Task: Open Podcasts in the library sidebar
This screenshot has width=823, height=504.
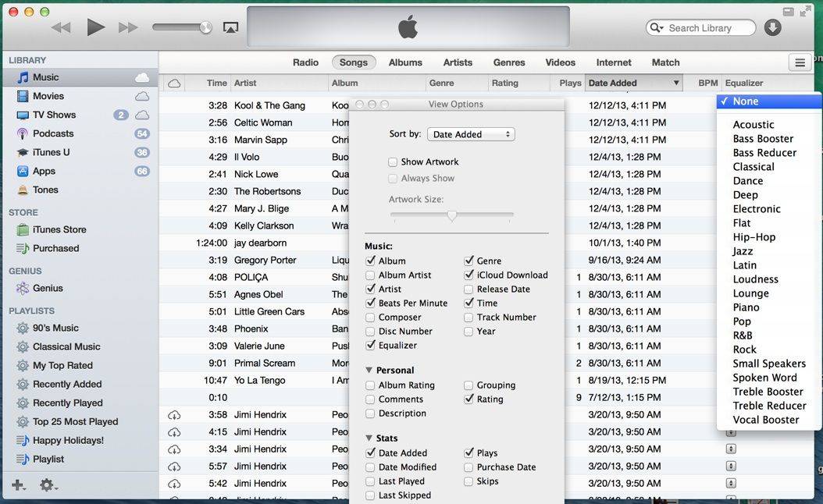Action: click(53, 133)
